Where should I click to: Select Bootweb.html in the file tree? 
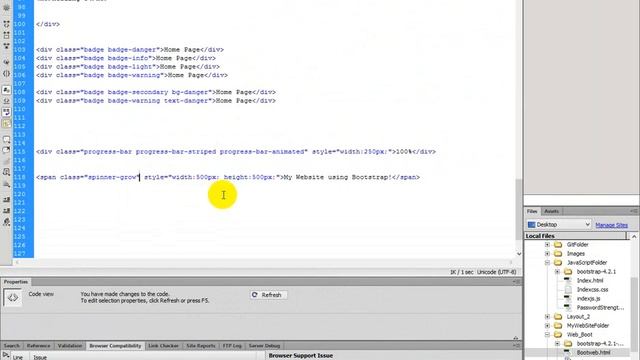pyautogui.click(x=593, y=353)
